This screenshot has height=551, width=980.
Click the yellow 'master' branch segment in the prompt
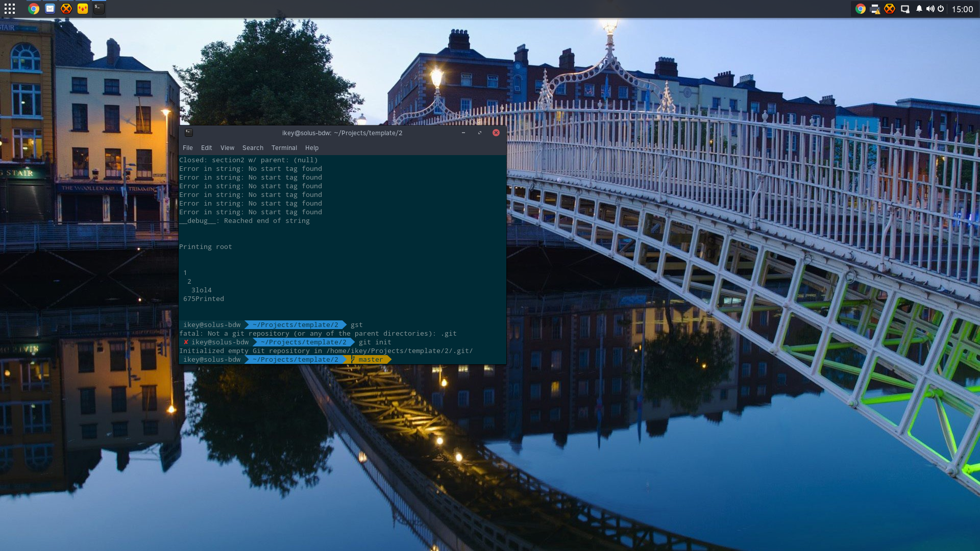(370, 360)
